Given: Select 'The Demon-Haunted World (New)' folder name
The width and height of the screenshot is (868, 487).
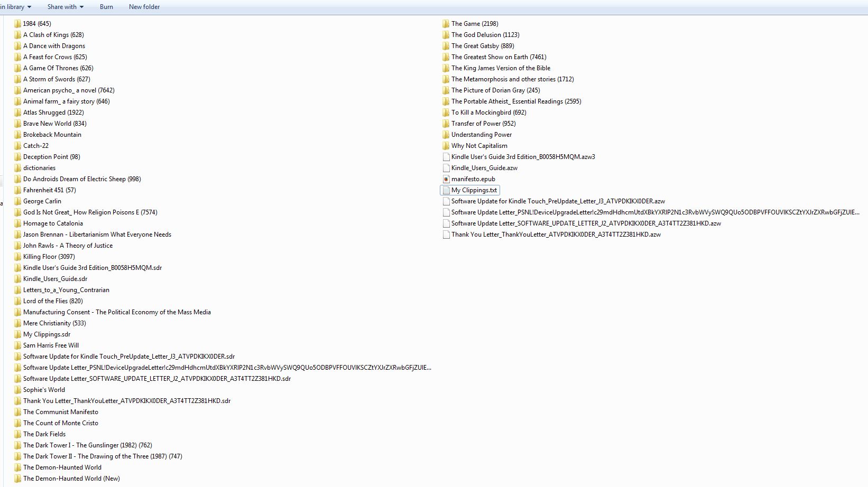Looking at the screenshot, I should click(x=71, y=479).
